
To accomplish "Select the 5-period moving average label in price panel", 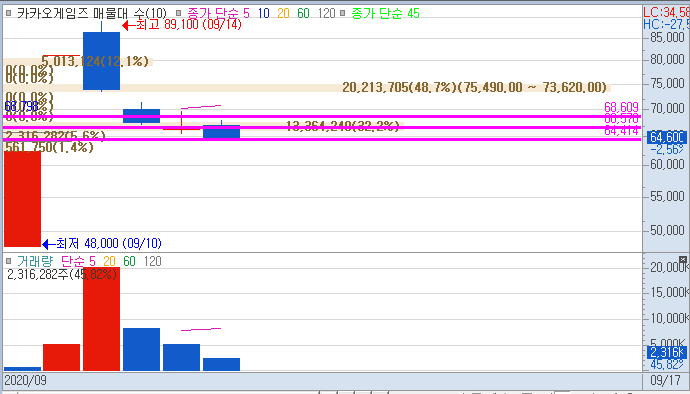I will click(x=218, y=13).
